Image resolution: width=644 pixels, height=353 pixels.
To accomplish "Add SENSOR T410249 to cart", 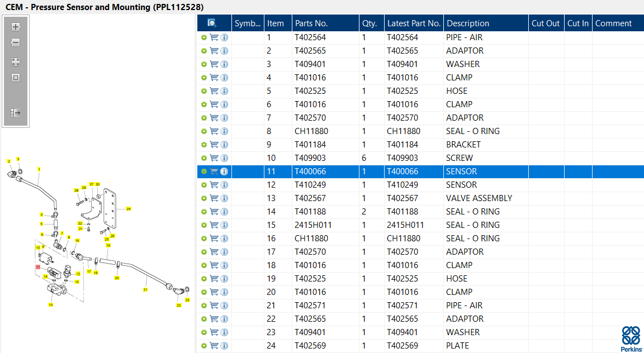I will tap(214, 185).
